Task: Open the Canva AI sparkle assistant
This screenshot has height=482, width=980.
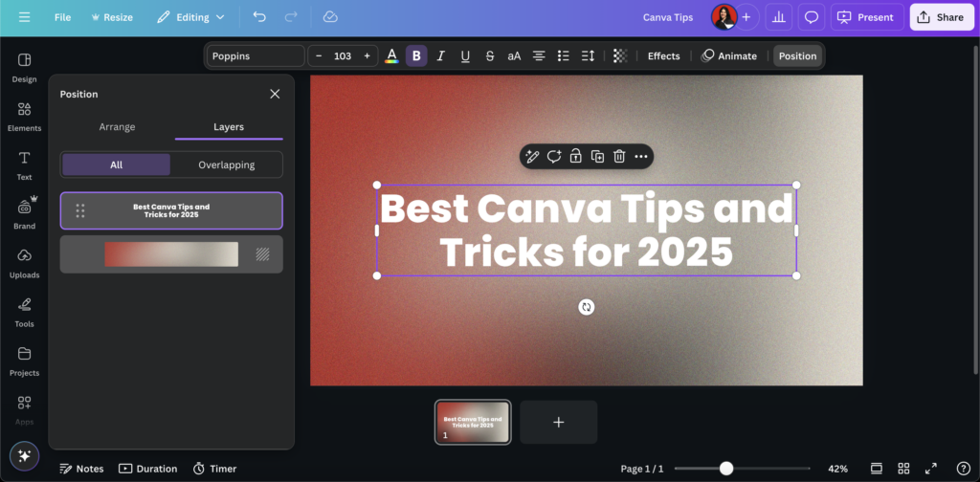Action: tap(24, 456)
